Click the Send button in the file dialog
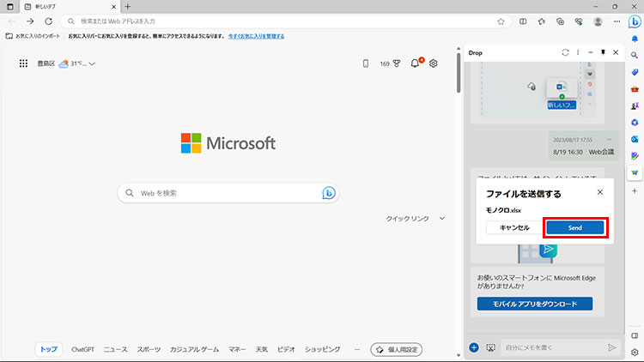The width and height of the screenshot is (644, 362). coord(575,227)
